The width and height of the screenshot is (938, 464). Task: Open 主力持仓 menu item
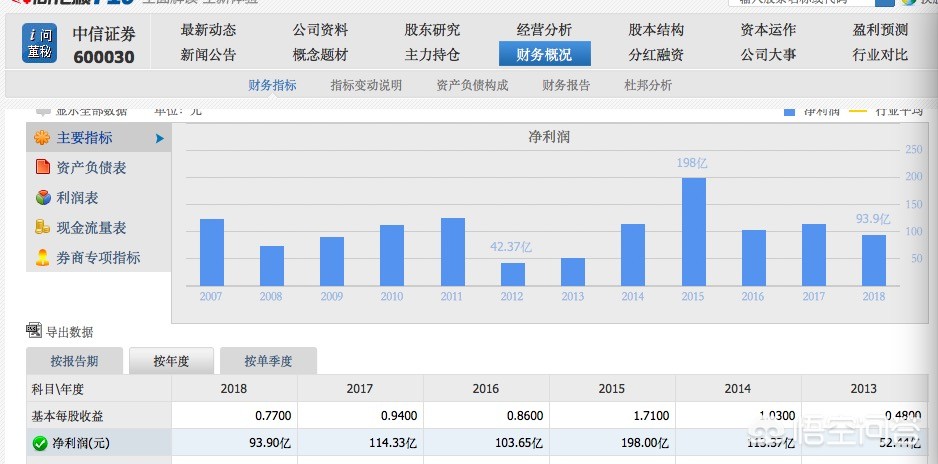coord(432,55)
